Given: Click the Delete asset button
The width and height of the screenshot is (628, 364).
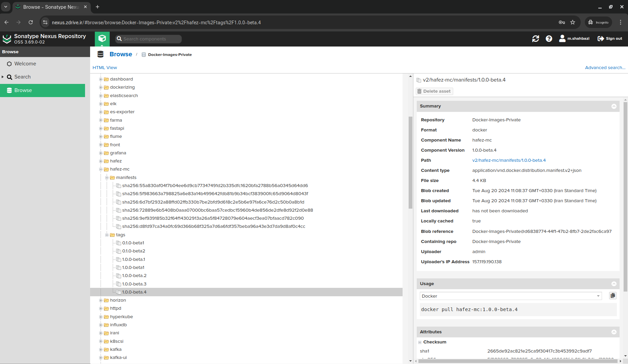Looking at the screenshot, I should [434, 91].
